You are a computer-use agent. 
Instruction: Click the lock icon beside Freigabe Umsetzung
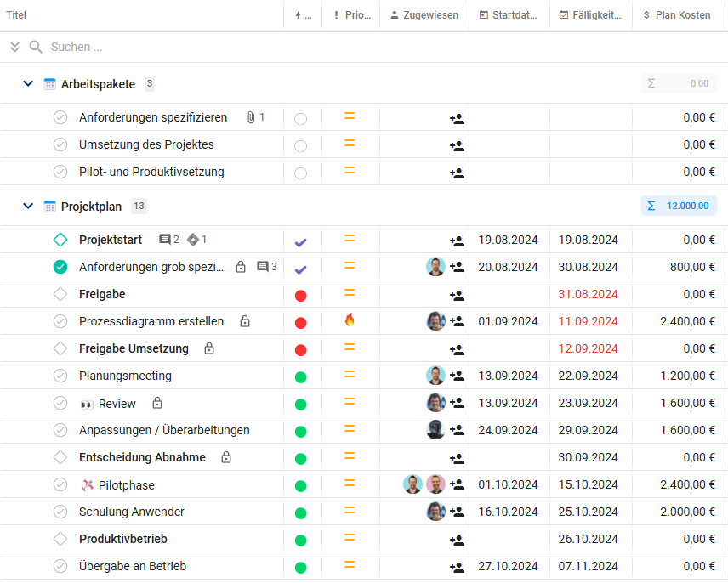tap(209, 348)
